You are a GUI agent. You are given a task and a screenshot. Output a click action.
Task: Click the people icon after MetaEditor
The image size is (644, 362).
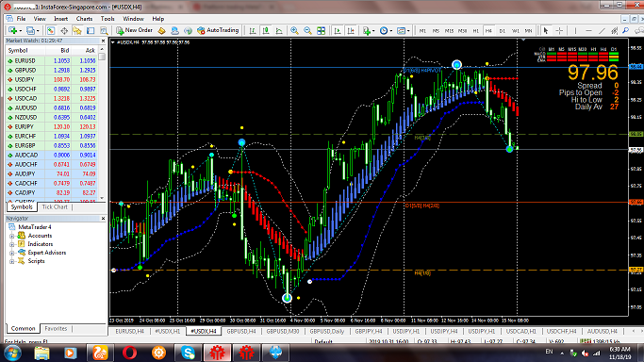(174, 31)
